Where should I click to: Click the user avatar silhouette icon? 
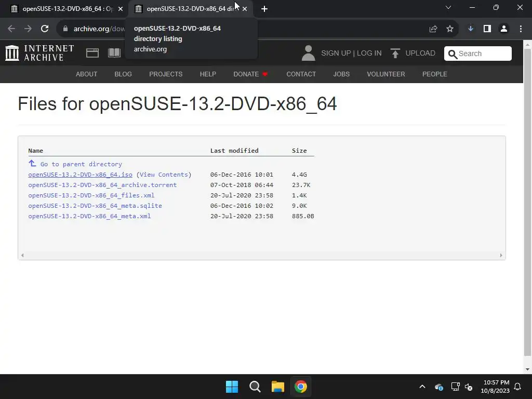[308, 54]
